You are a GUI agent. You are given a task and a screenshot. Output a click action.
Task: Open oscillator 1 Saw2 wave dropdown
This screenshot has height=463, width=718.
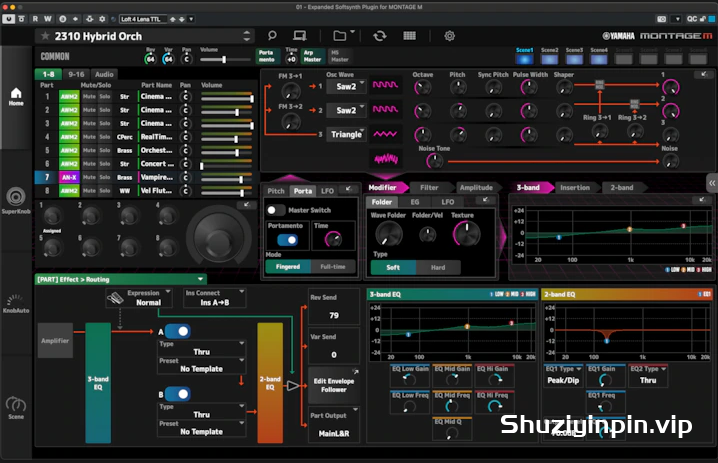pos(347,86)
